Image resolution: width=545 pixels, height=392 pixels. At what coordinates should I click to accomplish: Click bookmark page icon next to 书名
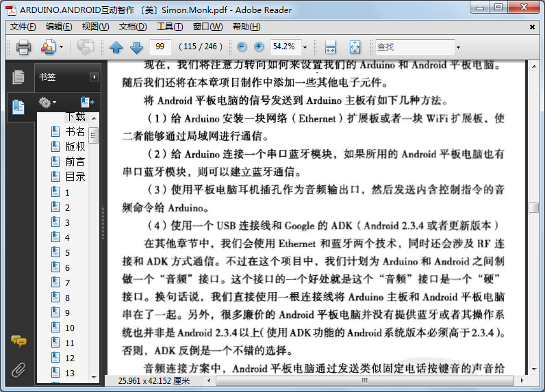[x=55, y=131]
